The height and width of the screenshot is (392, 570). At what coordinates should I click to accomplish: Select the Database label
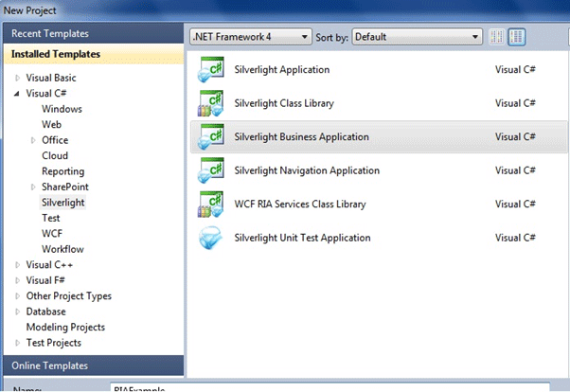45,312
